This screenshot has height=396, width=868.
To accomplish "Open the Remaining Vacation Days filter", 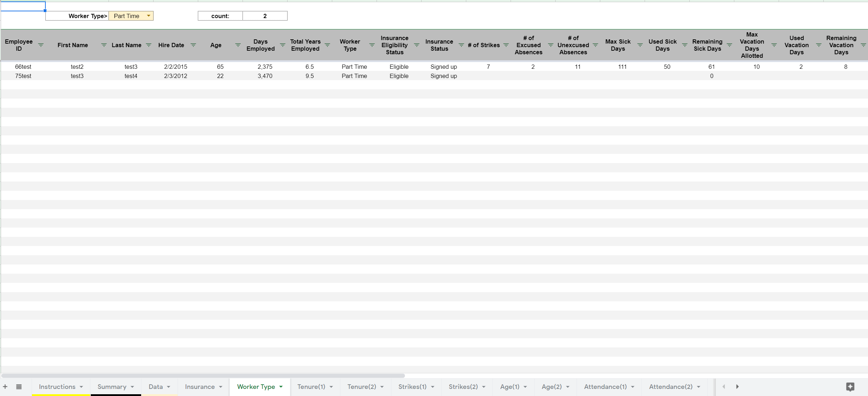I will point(863,45).
